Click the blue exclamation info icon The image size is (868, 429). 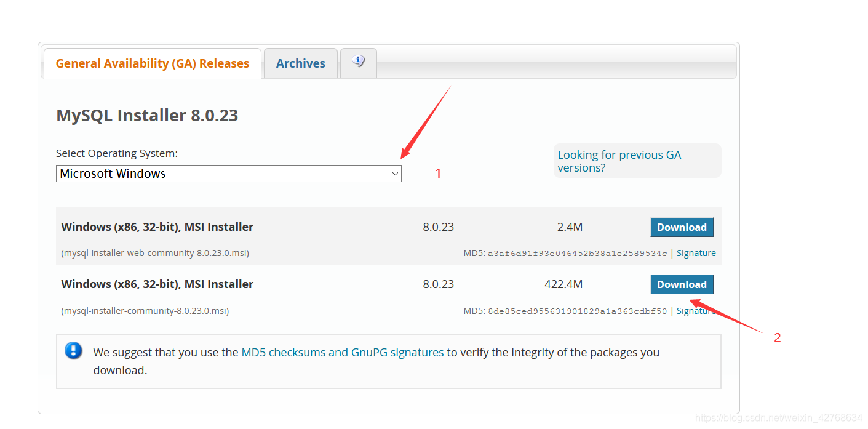coord(73,351)
